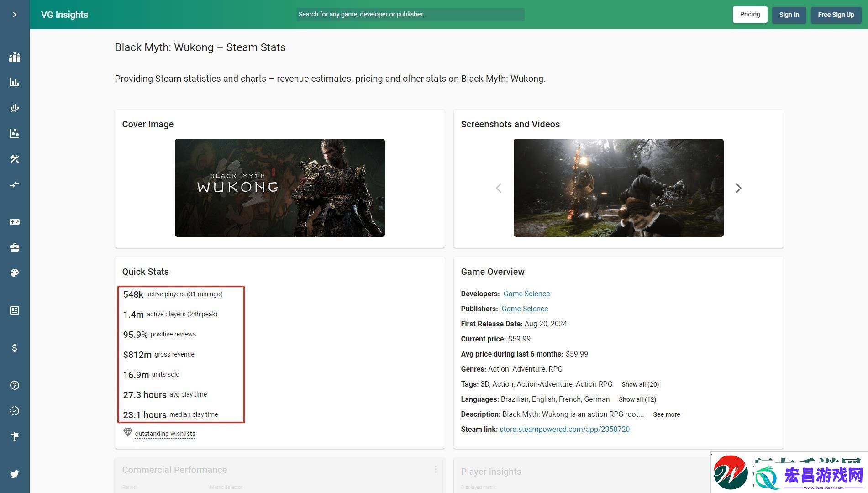Click the $812m gross revenue stat
Viewport: 868px width, 493px height.
(158, 355)
